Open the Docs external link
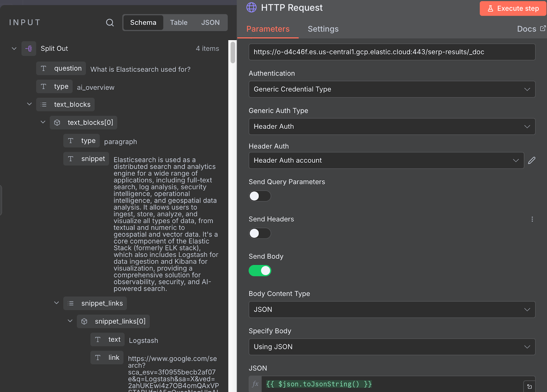The width and height of the screenshot is (547, 392). tap(531, 29)
